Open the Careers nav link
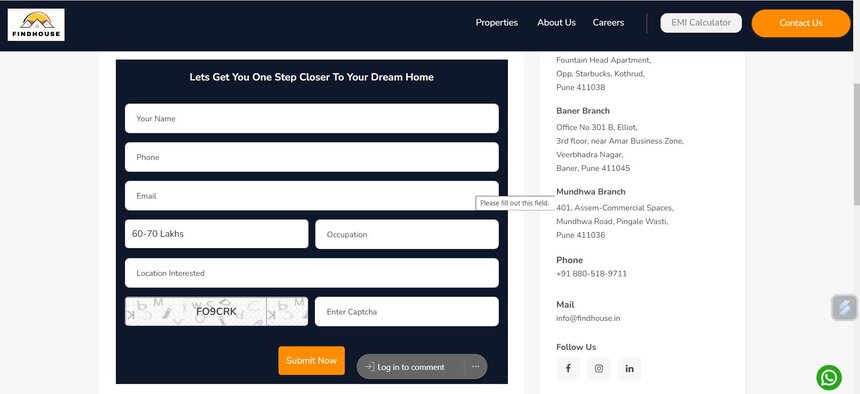This screenshot has width=860, height=394. 608,22
